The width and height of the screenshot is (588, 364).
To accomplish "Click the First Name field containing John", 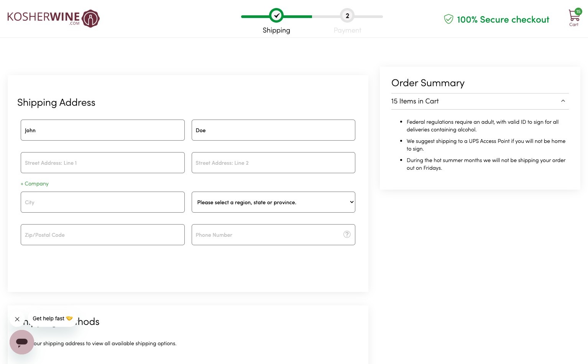I will click(103, 130).
